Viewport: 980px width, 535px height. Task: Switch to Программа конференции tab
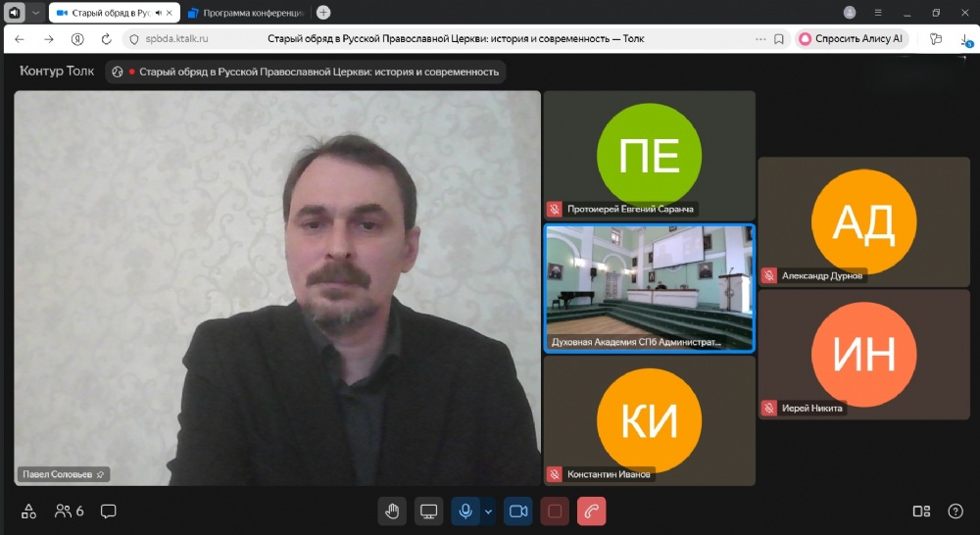point(246,13)
